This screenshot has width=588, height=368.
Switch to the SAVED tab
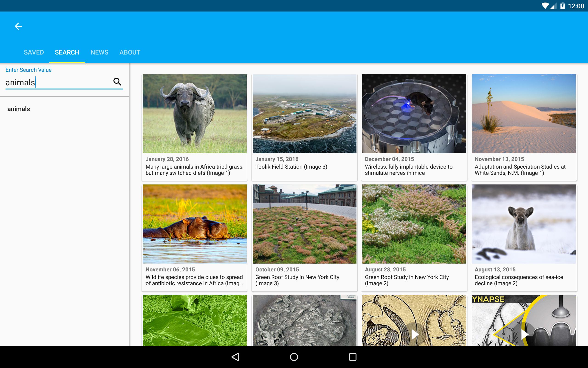(x=34, y=52)
